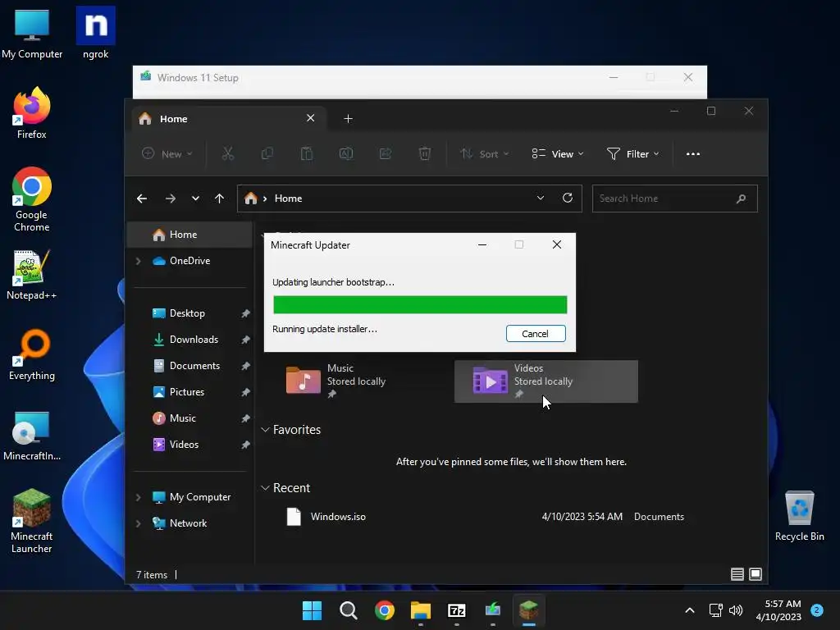Select the Notepad++ desktop shortcut
840x630 pixels.
tap(32, 274)
